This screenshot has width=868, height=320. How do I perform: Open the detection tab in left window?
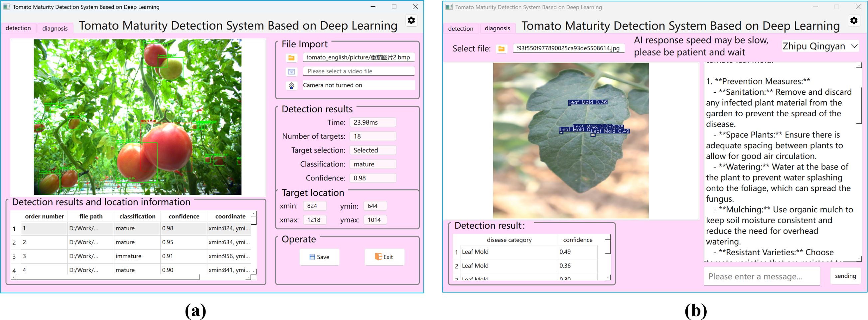(x=18, y=28)
